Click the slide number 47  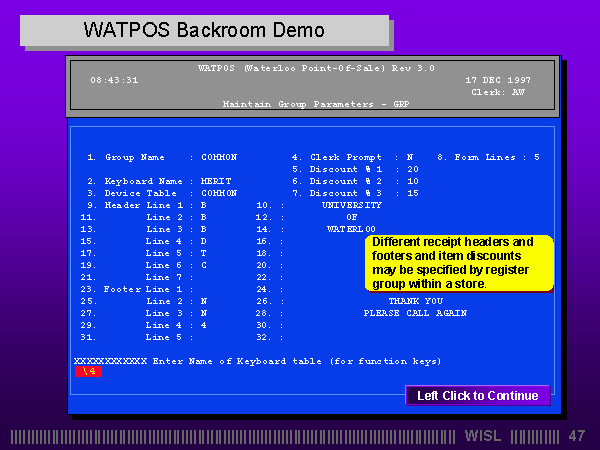point(576,436)
